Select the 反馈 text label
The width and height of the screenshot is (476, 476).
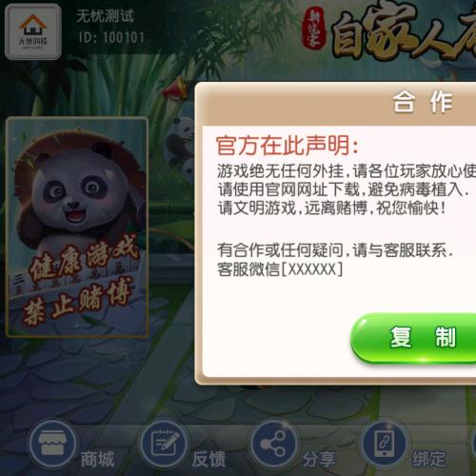click(x=208, y=459)
